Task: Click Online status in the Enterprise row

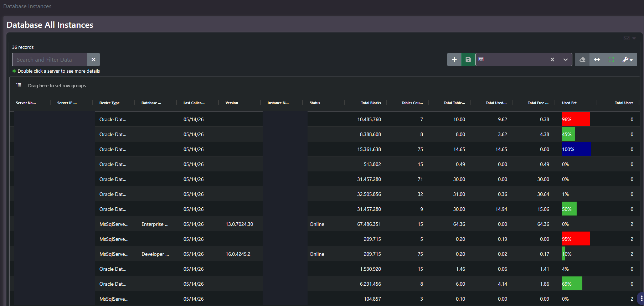Action: coord(317,224)
